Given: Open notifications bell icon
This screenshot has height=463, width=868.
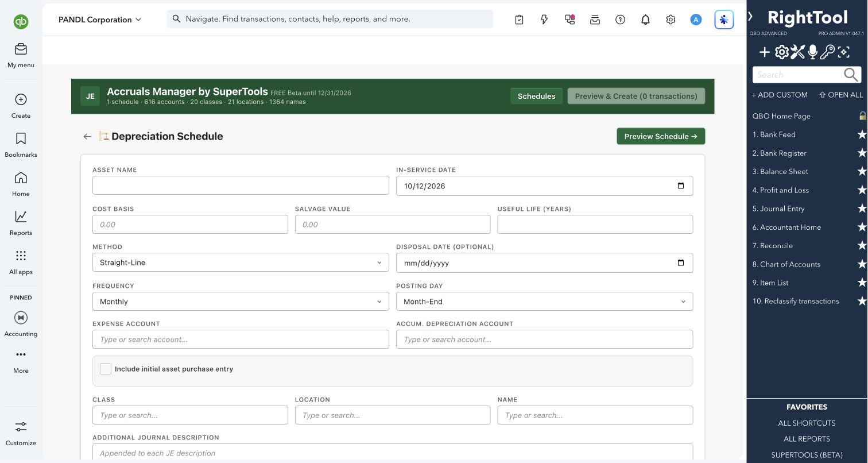Looking at the screenshot, I should 645,20.
